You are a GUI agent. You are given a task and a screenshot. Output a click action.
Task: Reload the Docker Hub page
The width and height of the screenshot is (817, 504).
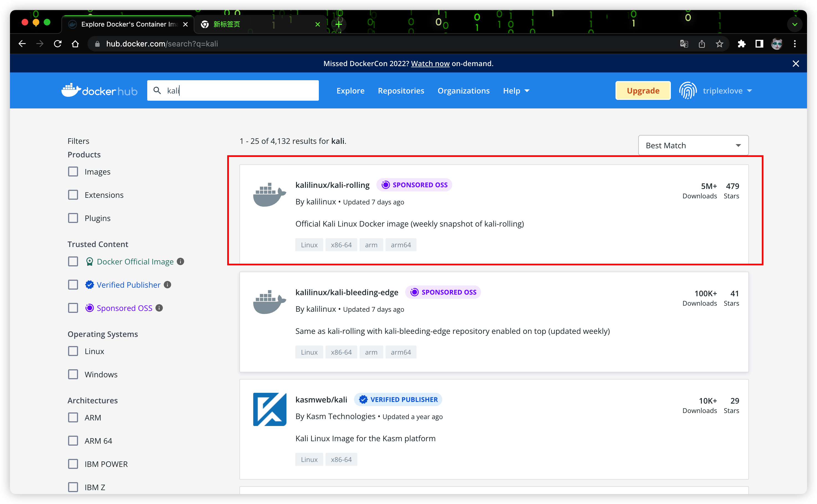pos(58,44)
